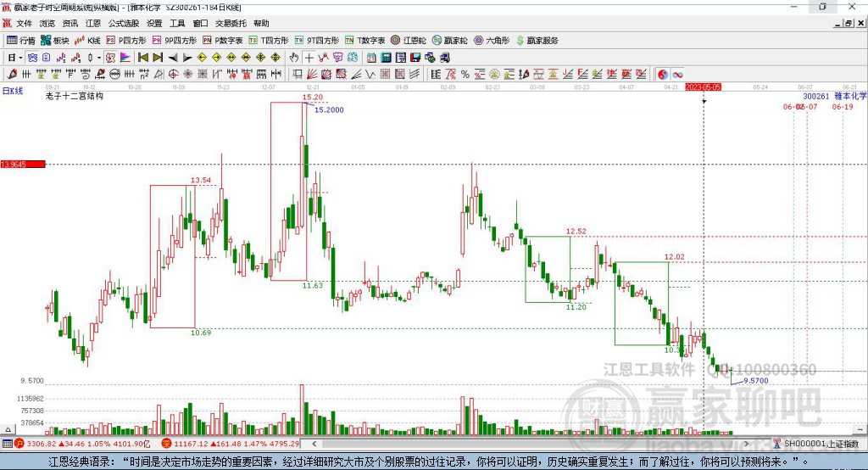Click the left horizontal scrollbar arrow
The width and height of the screenshot is (868, 470).
pyautogui.click(x=314, y=444)
